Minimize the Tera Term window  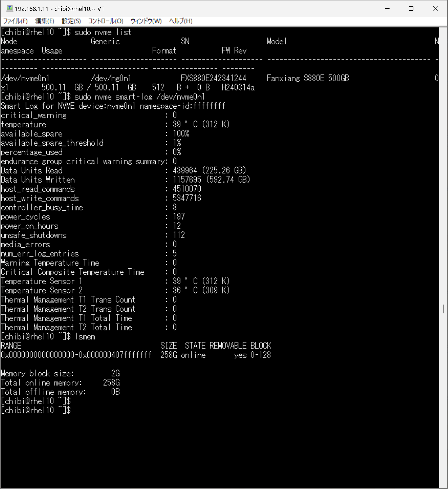[x=387, y=9]
